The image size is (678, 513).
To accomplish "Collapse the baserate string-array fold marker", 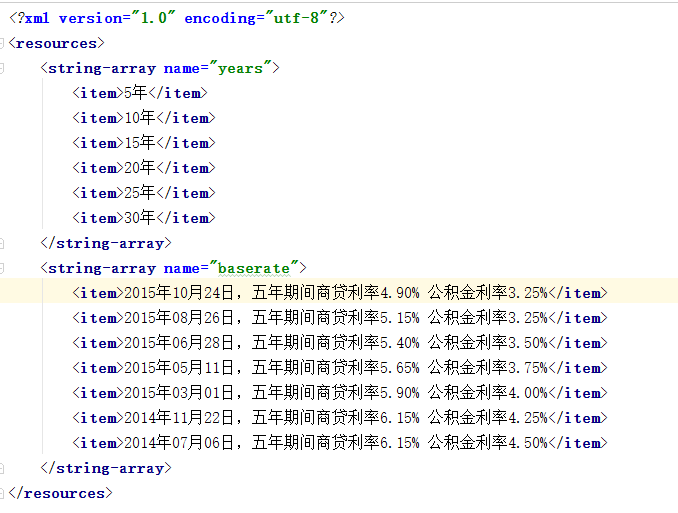I will [1, 268].
